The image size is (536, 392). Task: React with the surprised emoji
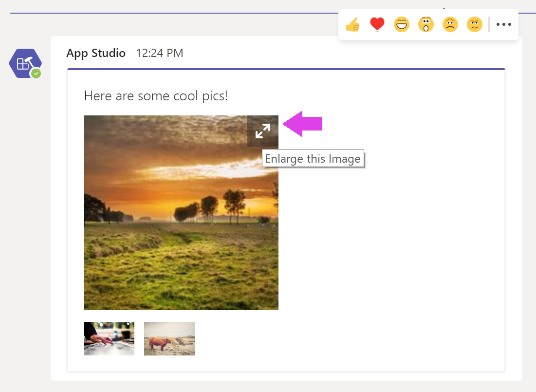[x=426, y=24]
